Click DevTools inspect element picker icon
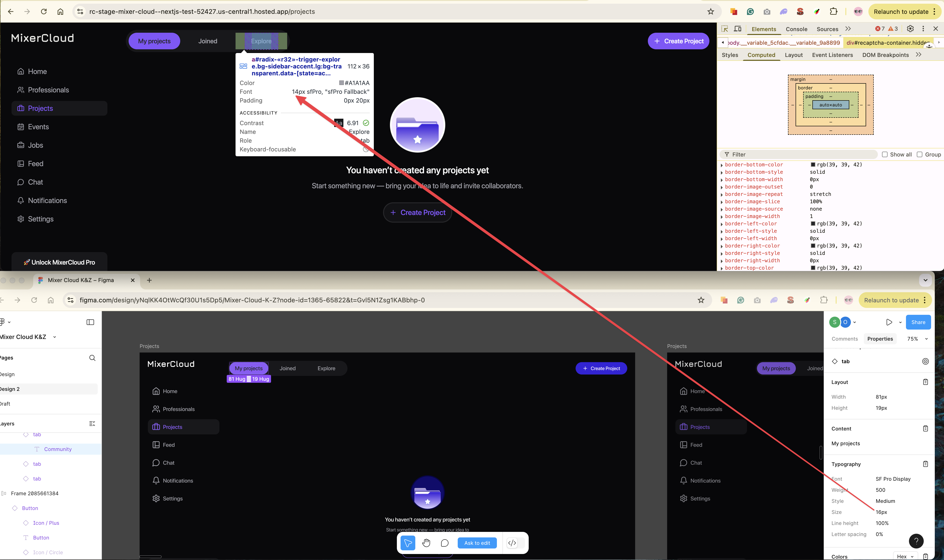The height and width of the screenshot is (560, 944). (724, 29)
